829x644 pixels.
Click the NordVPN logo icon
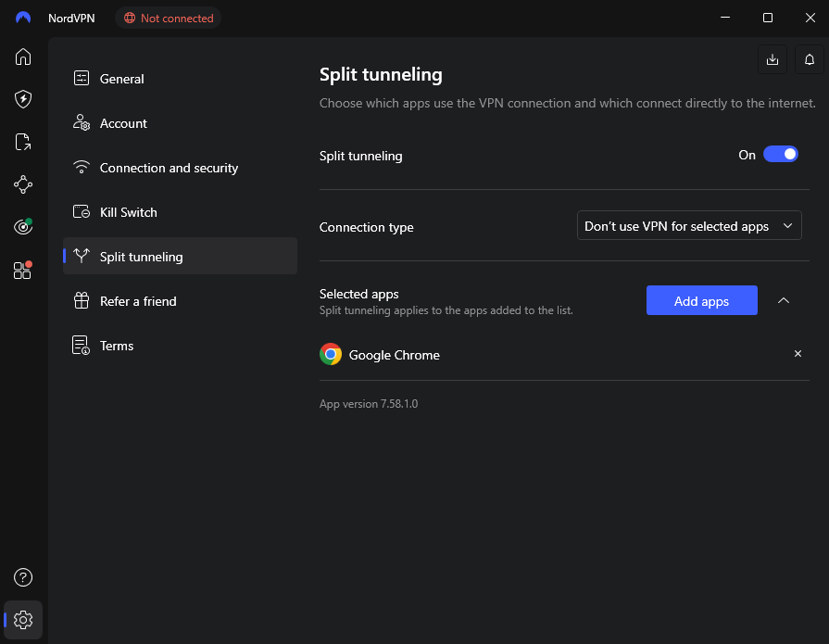23,18
